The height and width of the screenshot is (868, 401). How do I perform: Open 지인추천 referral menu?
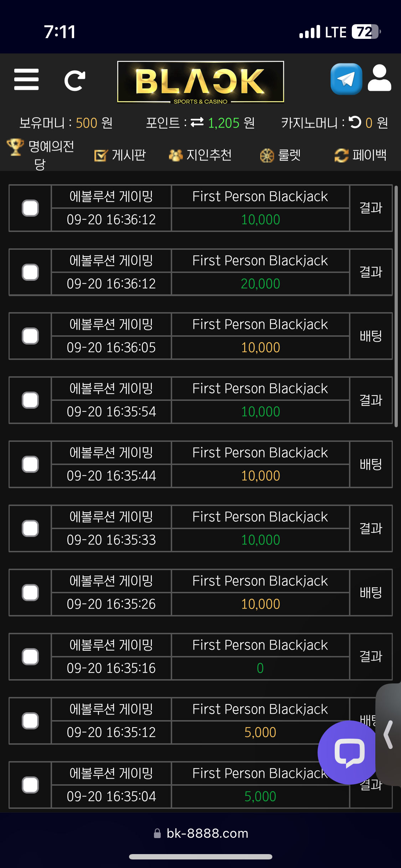(200, 155)
